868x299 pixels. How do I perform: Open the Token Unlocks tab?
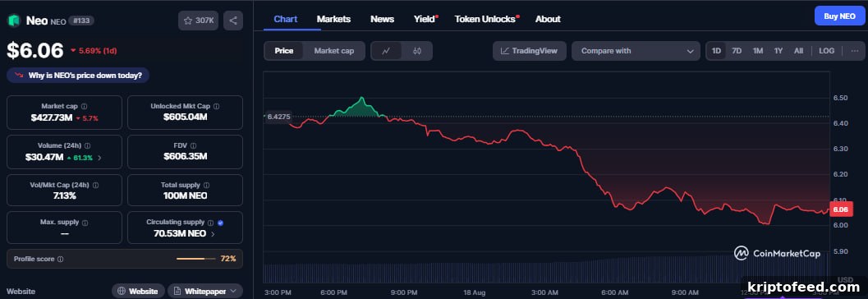pos(485,19)
